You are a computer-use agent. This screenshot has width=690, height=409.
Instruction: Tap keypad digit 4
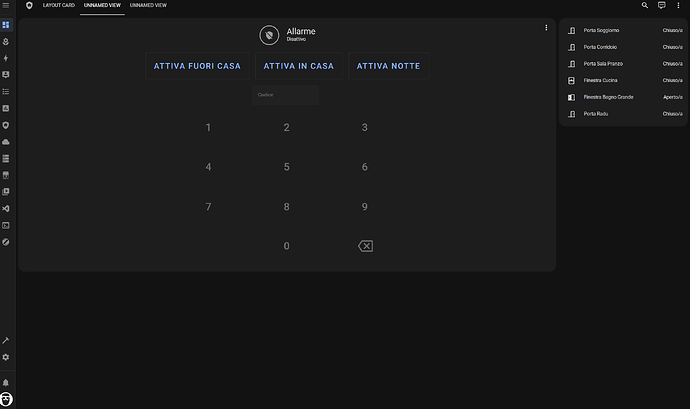(208, 167)
